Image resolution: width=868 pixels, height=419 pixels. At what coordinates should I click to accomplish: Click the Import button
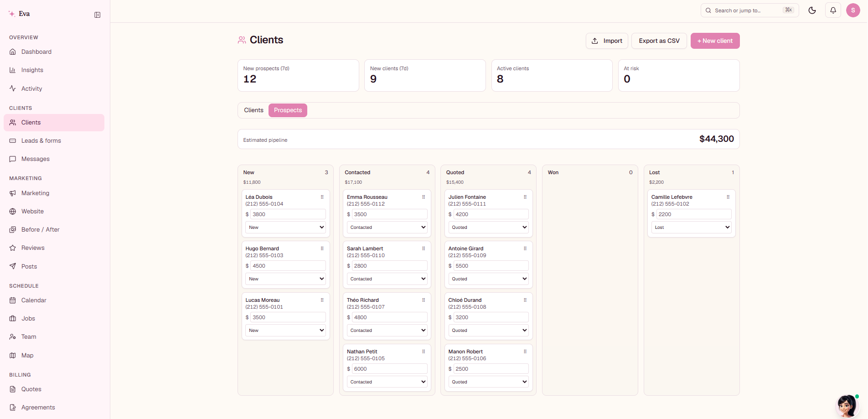point(607,41)
